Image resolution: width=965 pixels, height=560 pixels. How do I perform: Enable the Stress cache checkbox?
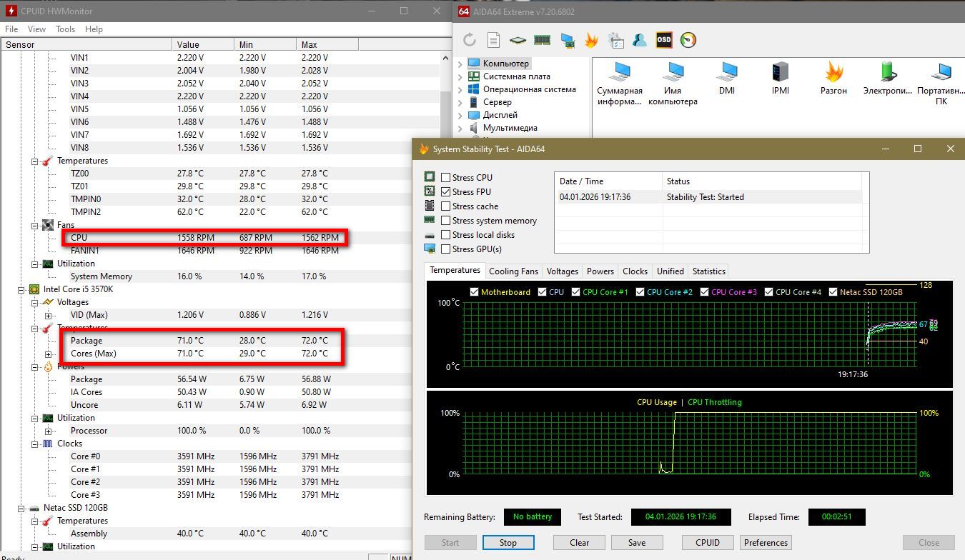pos(446,206)
